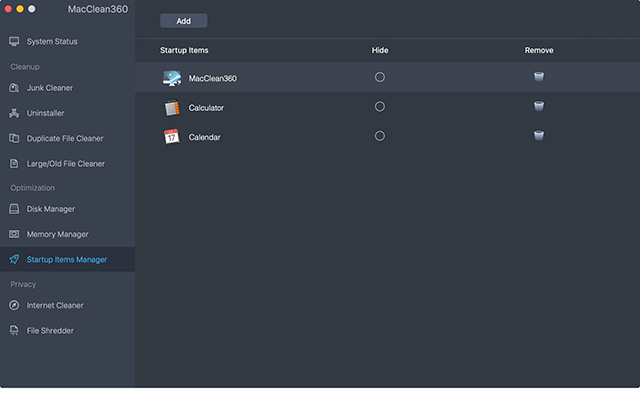
Task: Click the Calendar app icon in list
Action: pyautogui.click(x=171, y=137)
